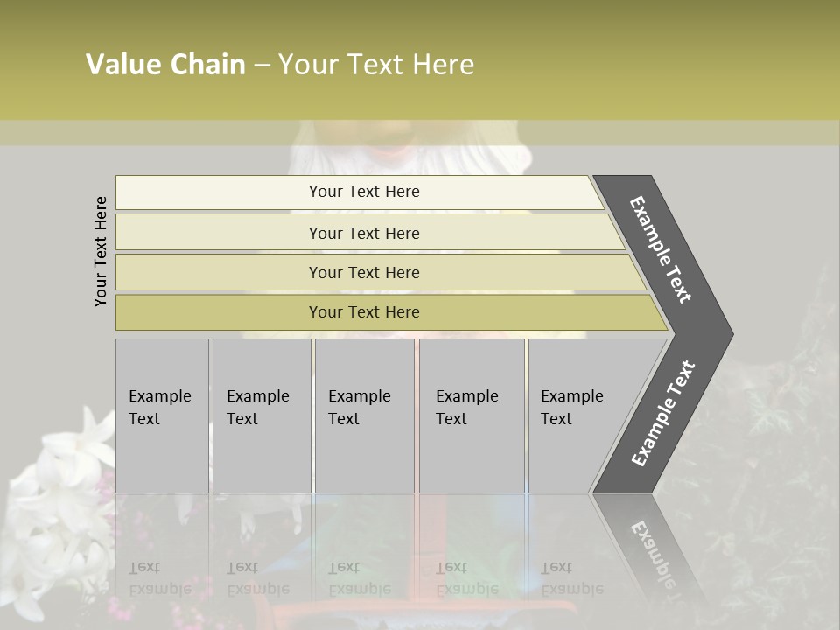This screenshot has width=840, height=630.
Task: Click the third "Your Text Here" horizontal bar
Action: click(364, 272)
